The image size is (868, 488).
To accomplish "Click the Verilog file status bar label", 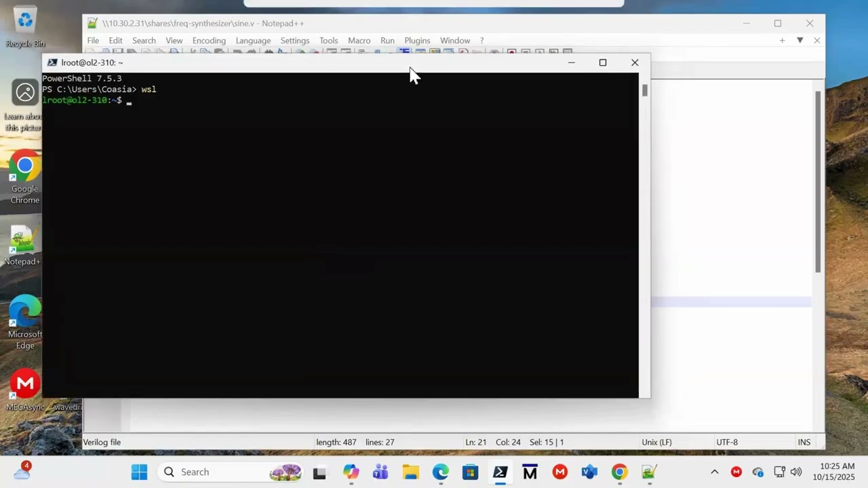I will [x=102, y=442].
